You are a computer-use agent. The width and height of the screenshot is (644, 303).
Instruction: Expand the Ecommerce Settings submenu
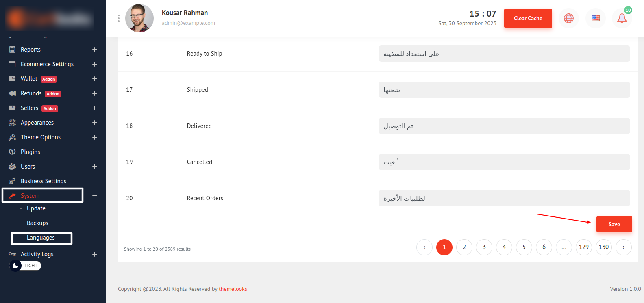pyautogui.click(x=95, y=64)
